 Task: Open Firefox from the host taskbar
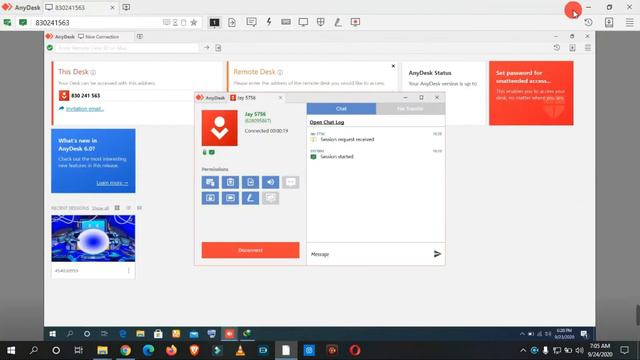click(171, 350)
